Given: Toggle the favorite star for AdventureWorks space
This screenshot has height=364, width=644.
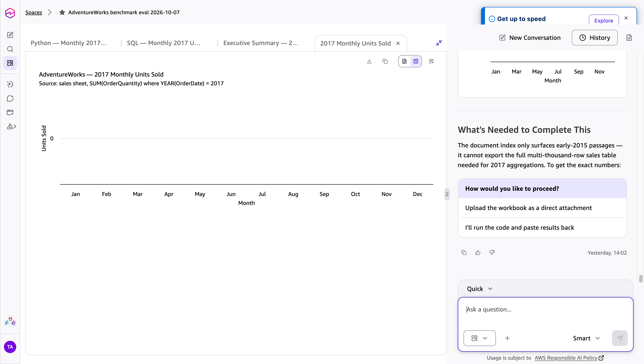Looking at the screenshot, I should pyautogui.click(x=62, y=12).
